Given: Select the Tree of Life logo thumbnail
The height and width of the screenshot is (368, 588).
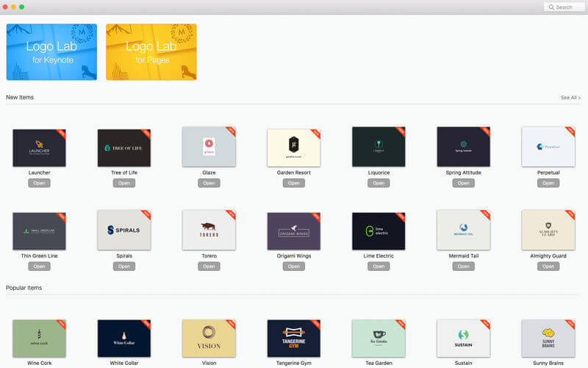Looking at the screenshot, I should (x=124, y=148).
